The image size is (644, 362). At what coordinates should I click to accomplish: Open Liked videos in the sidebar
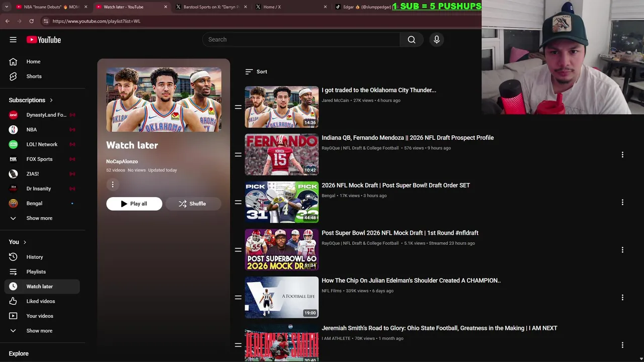coord(42,301)
